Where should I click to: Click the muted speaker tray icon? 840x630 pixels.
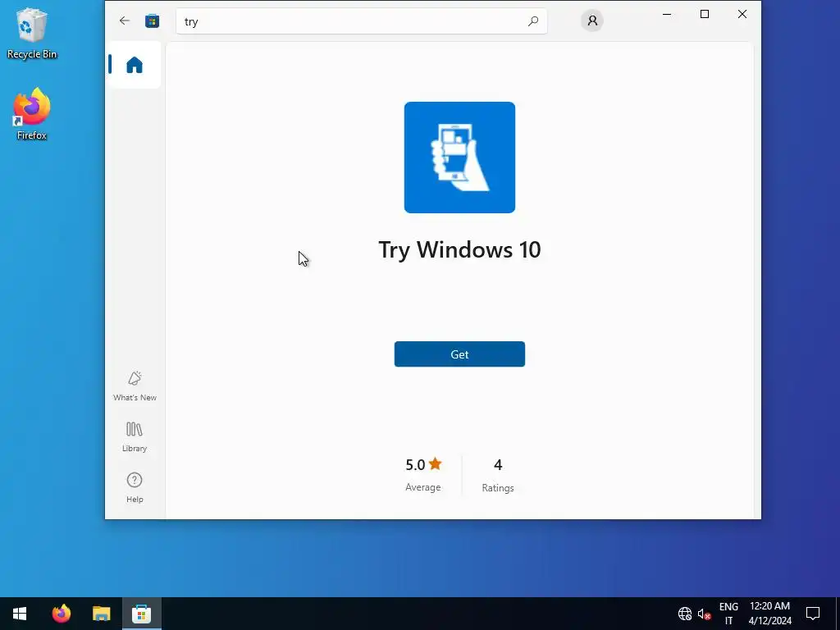705,614
